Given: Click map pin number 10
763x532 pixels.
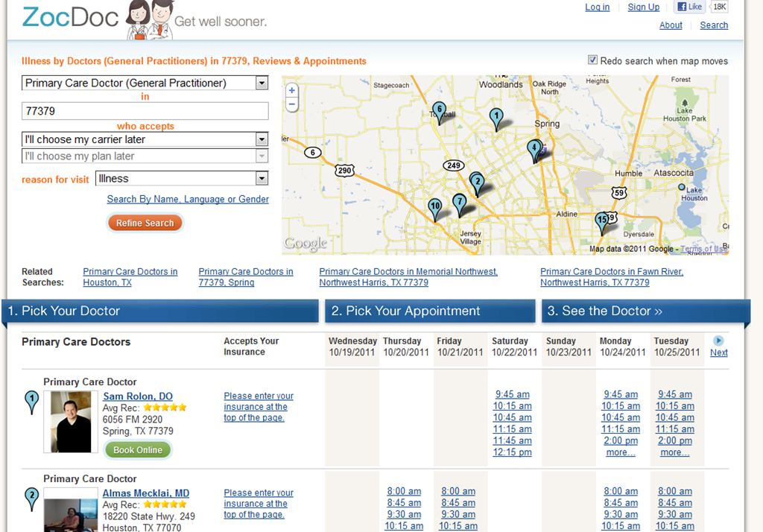Looking at the screenshot, I should (434, 209).
